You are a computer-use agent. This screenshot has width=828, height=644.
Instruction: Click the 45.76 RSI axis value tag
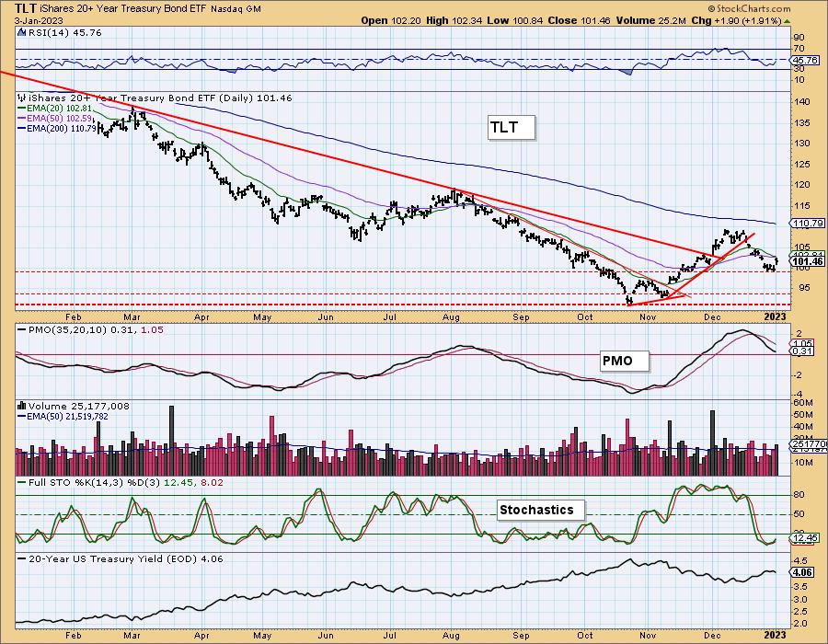(x=805, y=60)
